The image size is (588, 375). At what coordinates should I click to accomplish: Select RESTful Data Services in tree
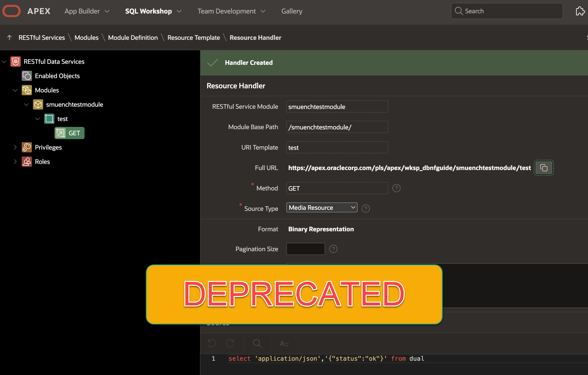[x=54, y=62]
